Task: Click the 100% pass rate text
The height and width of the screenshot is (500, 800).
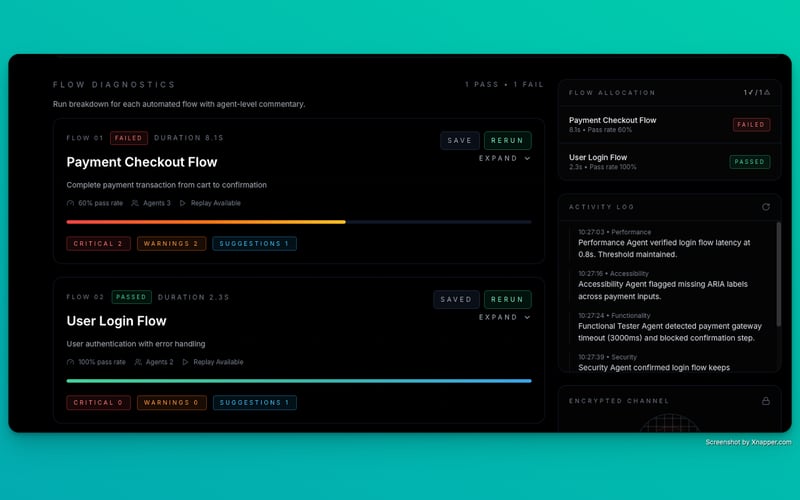Action: (102, 362)
